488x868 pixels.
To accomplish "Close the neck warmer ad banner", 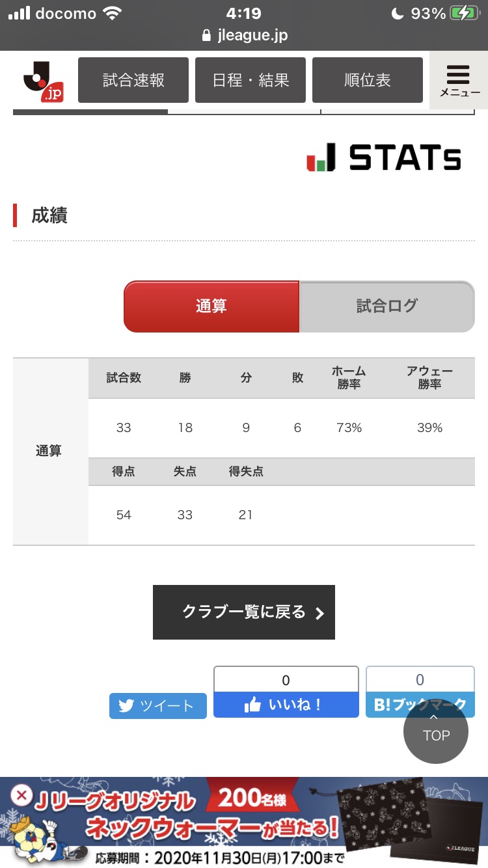I will (22, 794).
